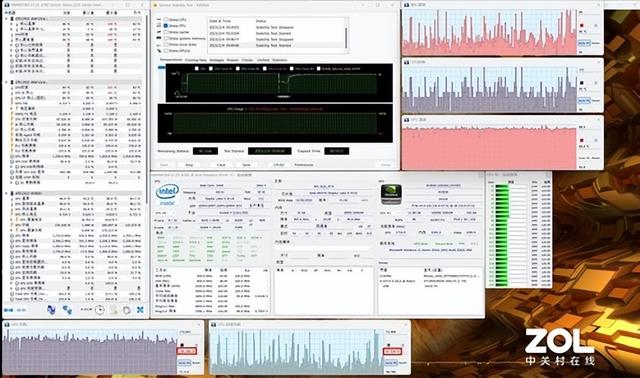This screenshot has height=378, width=640.
Task: Click the logging document icon in the HWiNFO toolbar
Action: [x=114, y=310]
